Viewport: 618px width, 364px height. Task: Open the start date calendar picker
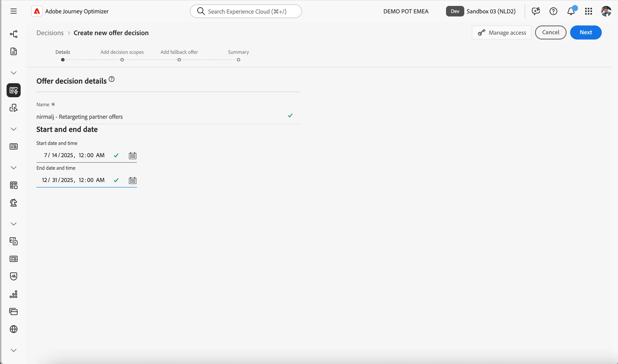(132, 155)
